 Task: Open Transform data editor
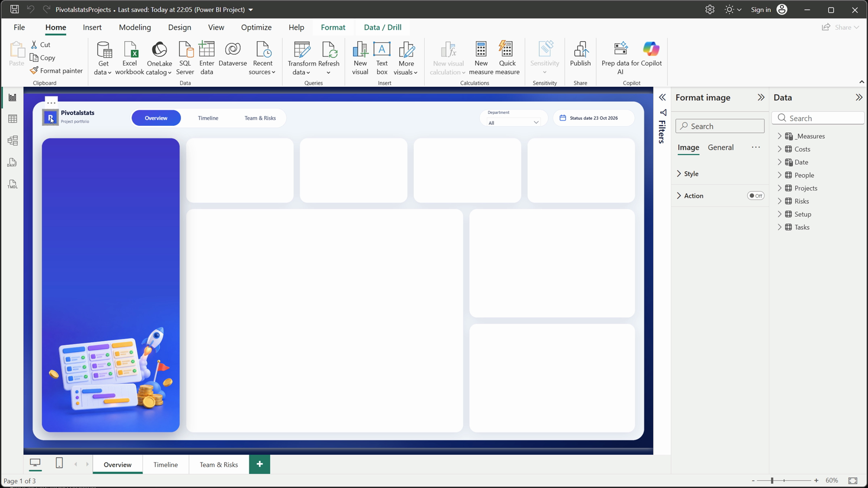pos(302,58)
